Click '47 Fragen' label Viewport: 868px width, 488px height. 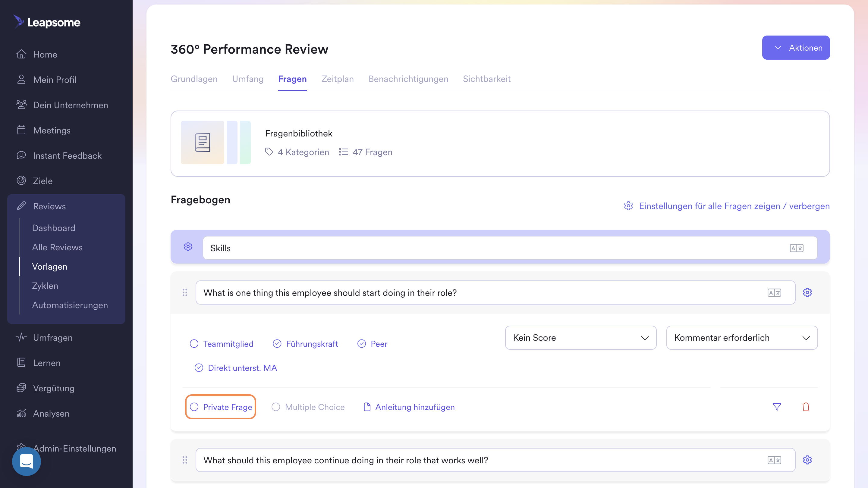tap(372, 152)
